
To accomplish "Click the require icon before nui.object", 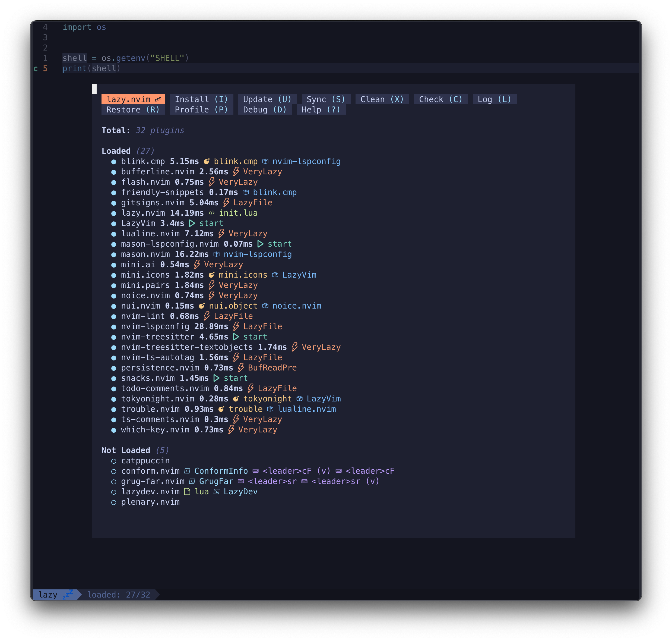I will [201, 306].
